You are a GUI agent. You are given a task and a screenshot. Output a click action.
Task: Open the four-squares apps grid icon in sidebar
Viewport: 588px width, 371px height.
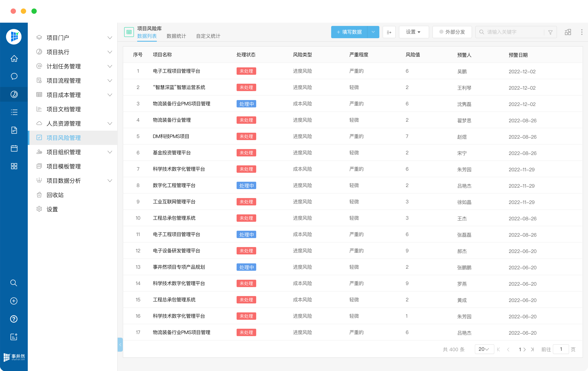click(x=14, y=166)
